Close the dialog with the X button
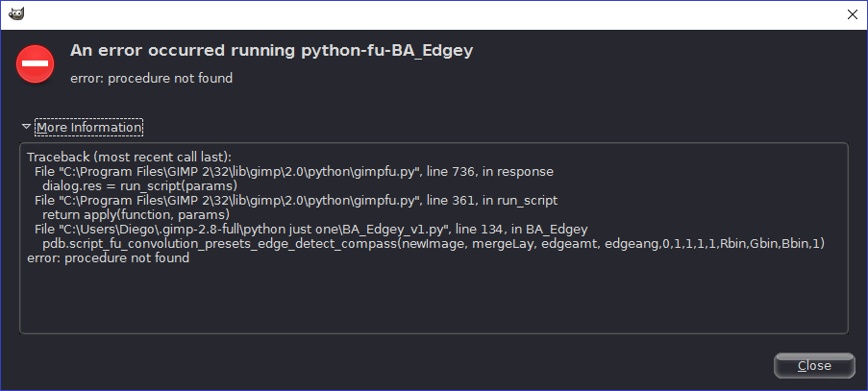 click(853, 15)
